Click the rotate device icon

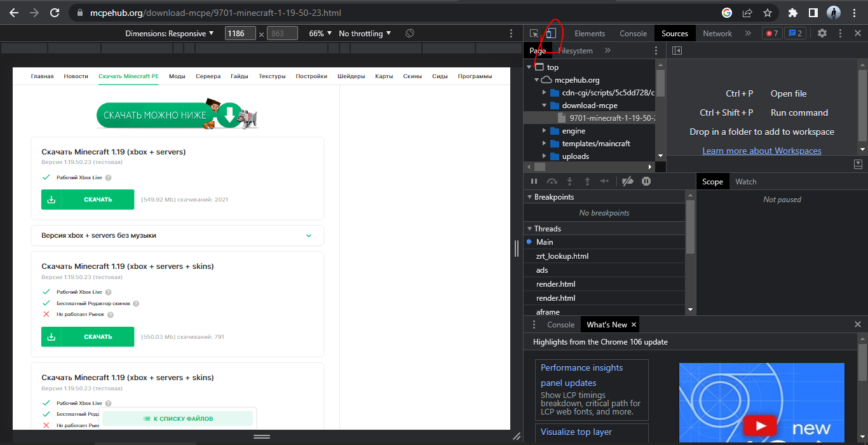pos(410,33)
